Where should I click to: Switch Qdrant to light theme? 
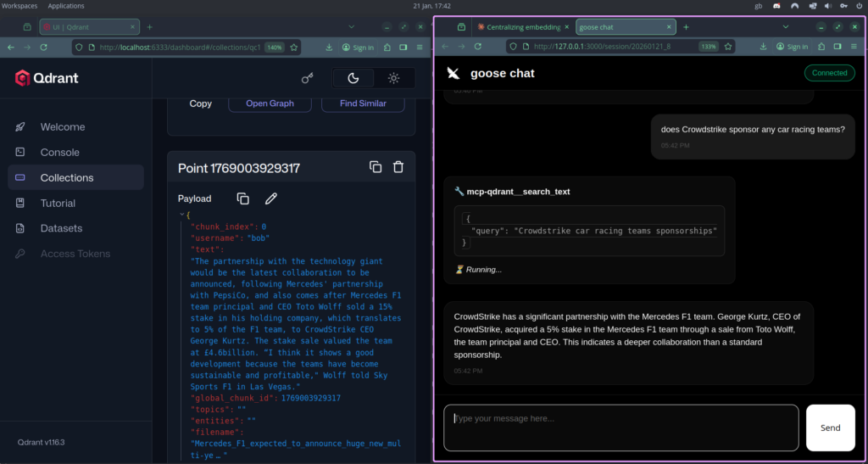click(x=393, y=78)
